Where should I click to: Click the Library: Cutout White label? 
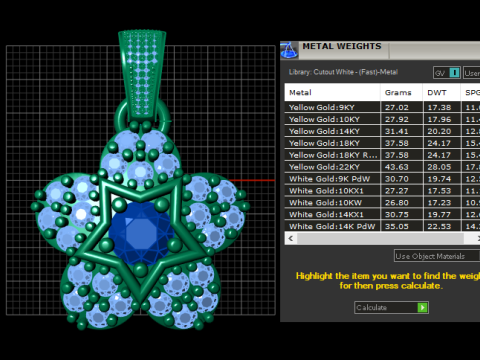point(343,72)
